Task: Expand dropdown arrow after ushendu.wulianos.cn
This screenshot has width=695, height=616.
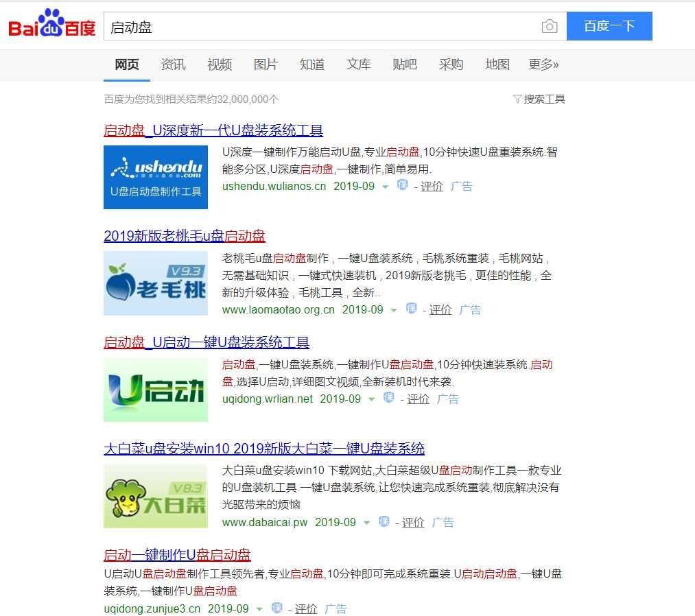Action: click(x=385, y=187)
